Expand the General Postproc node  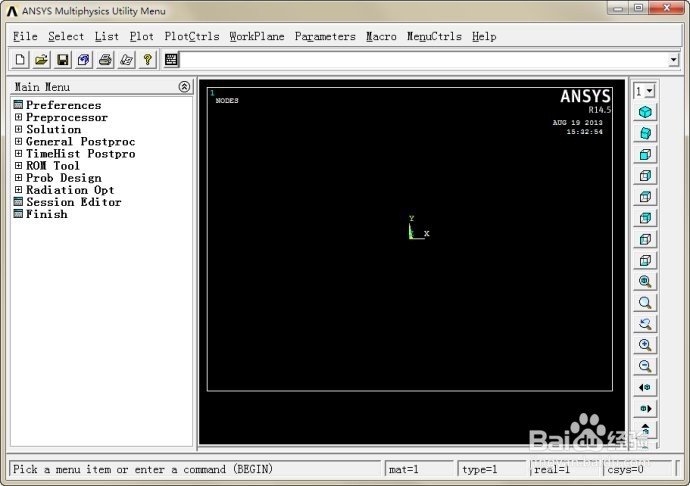18,141
